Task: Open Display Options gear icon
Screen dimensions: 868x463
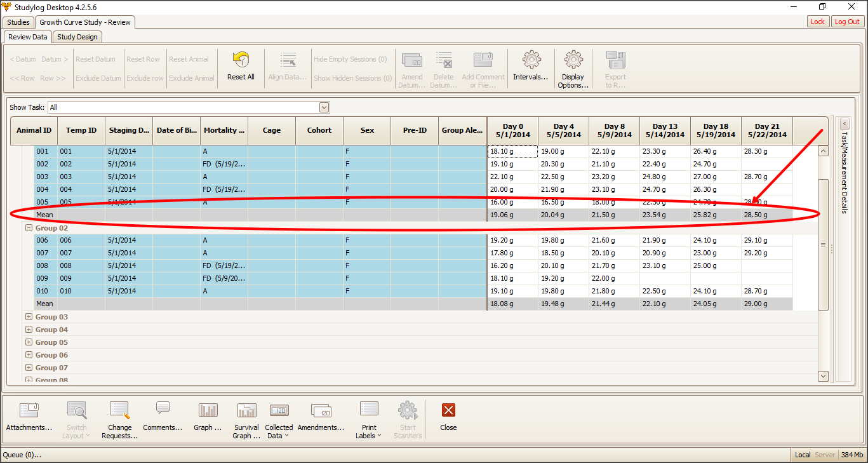Action: [573, 60]
